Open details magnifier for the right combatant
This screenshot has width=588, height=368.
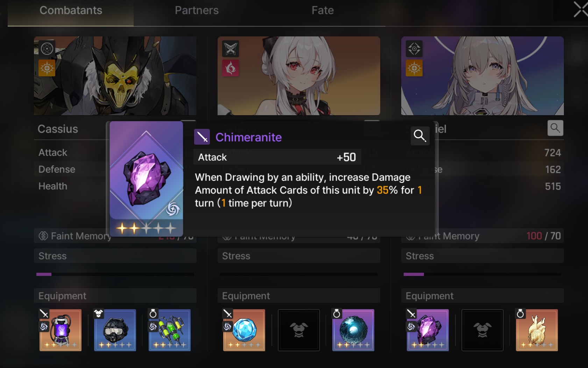555,128
